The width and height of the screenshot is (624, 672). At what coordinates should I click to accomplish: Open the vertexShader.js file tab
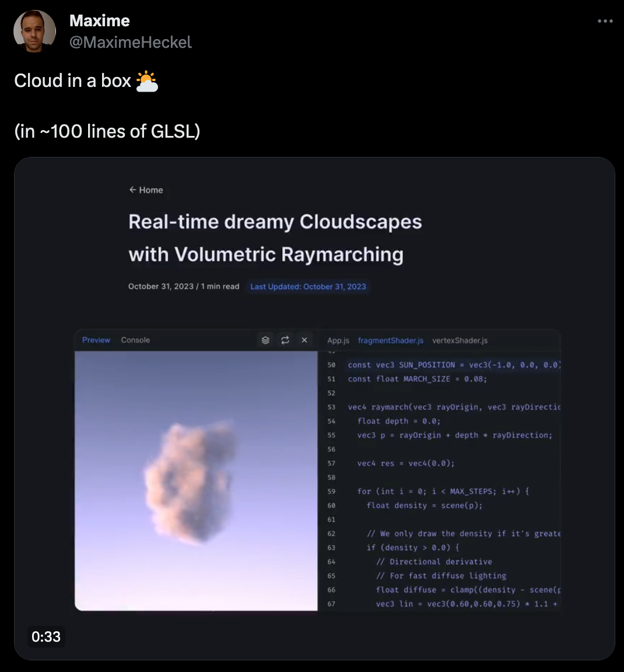pos(460,341)
